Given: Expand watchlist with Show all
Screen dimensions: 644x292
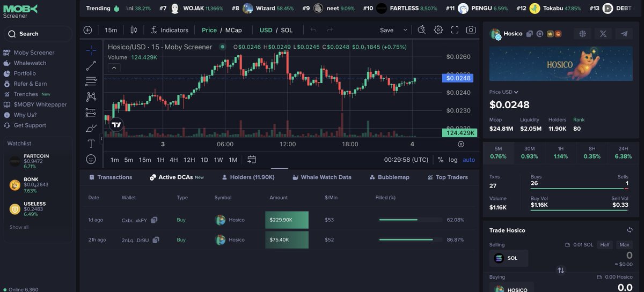Looking at the screenshot, I should tap(19, 227).
